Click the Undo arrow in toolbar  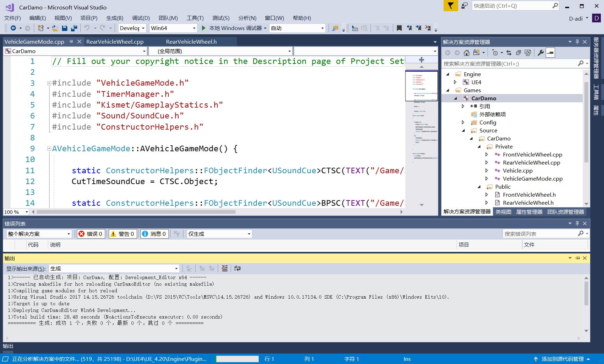87,28
